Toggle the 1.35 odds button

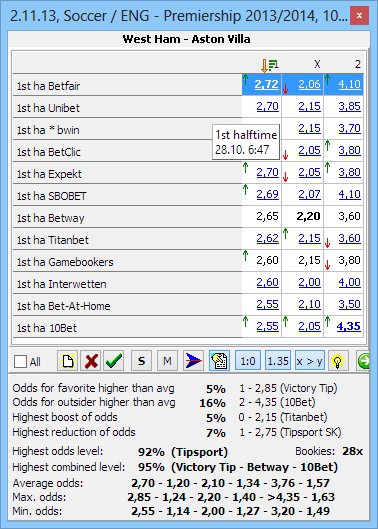click(278, 361)
